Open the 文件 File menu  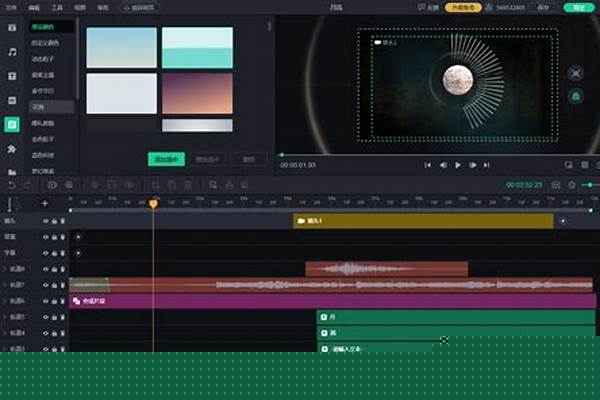tap(11, 7)
